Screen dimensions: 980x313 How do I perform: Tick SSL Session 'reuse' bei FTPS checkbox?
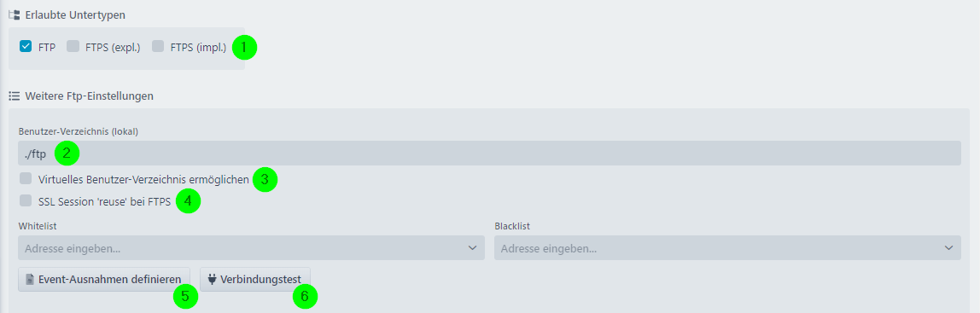click(26, 200)
